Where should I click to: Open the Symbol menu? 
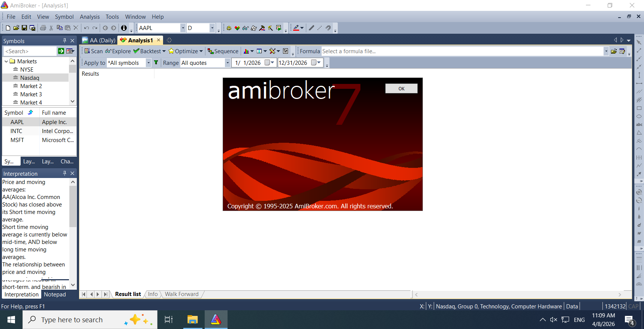(x=64, y=16)
